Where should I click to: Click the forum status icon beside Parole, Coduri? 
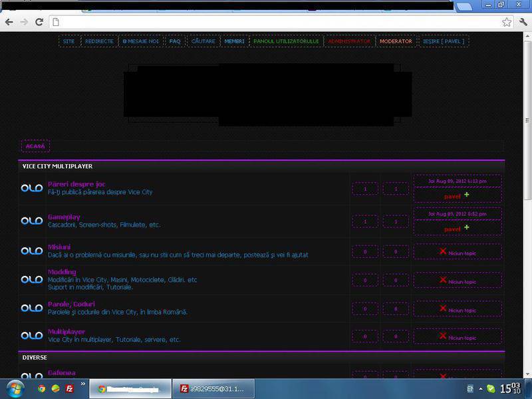[32, 308]
